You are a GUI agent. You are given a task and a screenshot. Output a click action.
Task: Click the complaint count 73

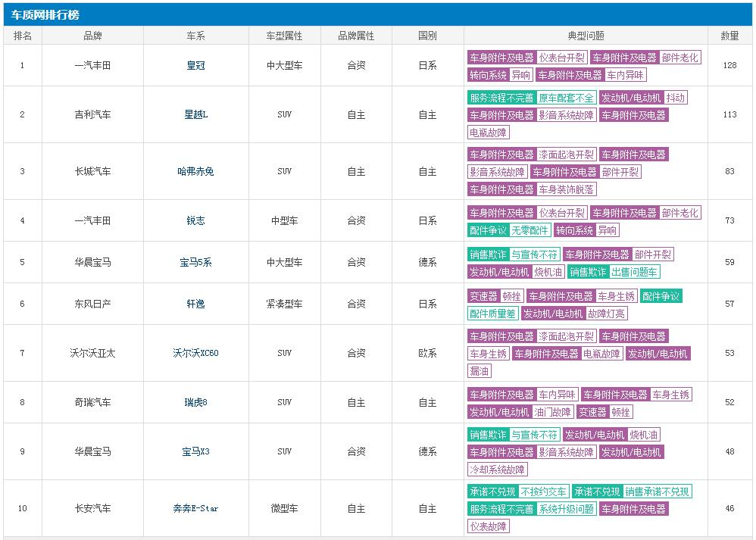point(730,220)
